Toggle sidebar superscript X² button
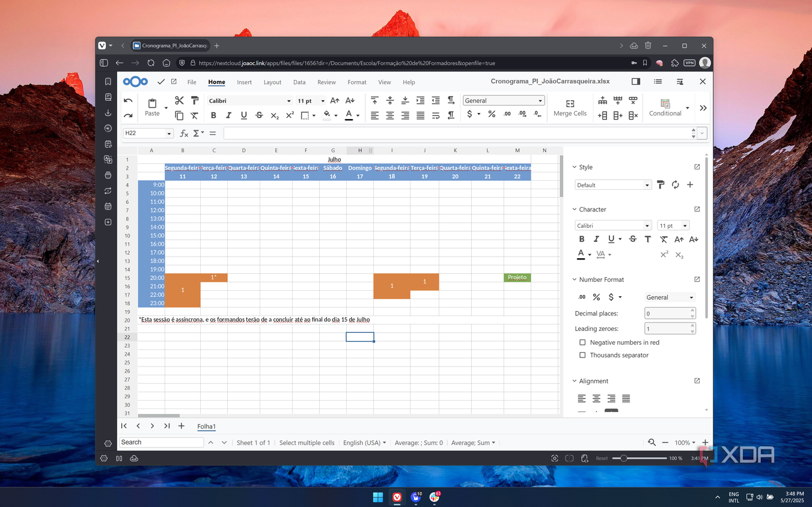This screenshot has height=507, width=812. point(664,255)
